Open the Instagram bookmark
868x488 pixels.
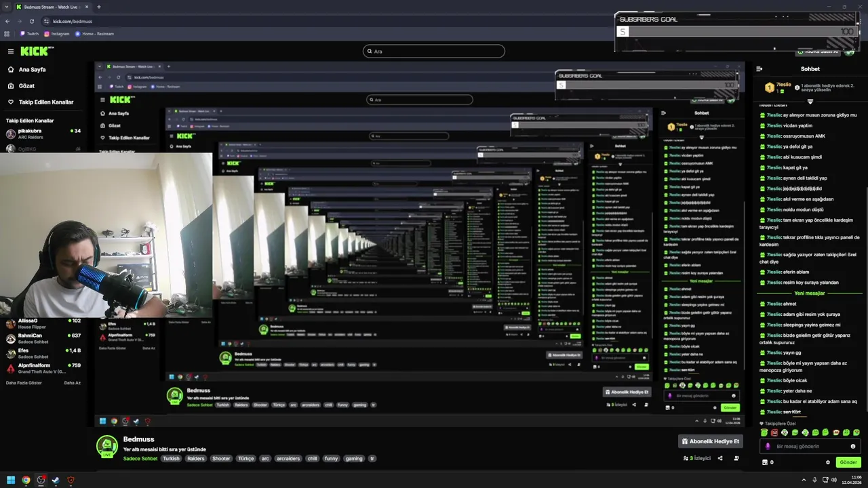[56, 33]
